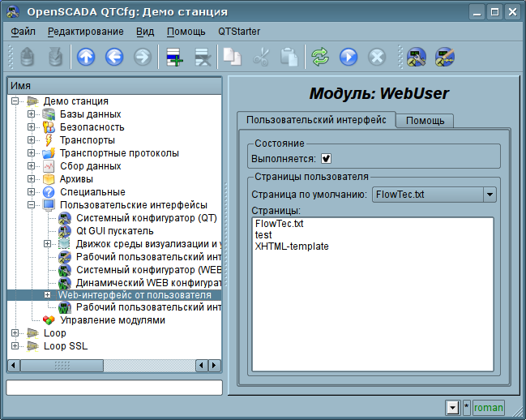Click the roman user button in status bar

pos(488,407)
